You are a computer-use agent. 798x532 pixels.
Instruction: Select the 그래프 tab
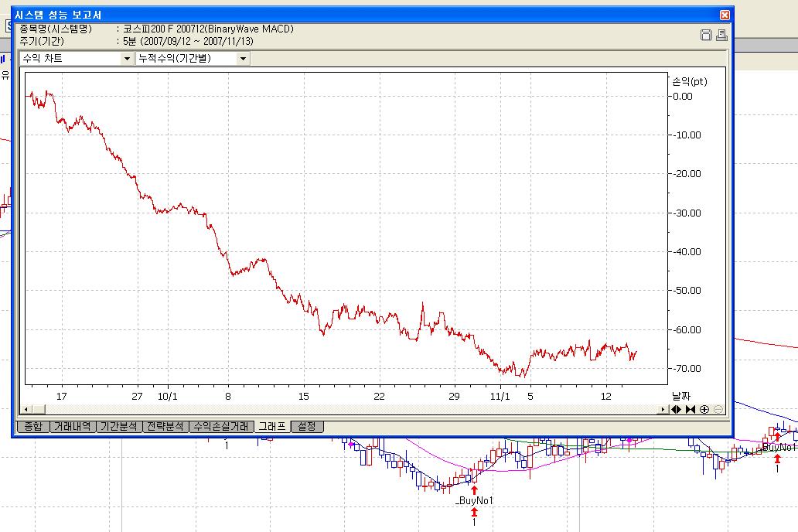(x=271, y=426)
